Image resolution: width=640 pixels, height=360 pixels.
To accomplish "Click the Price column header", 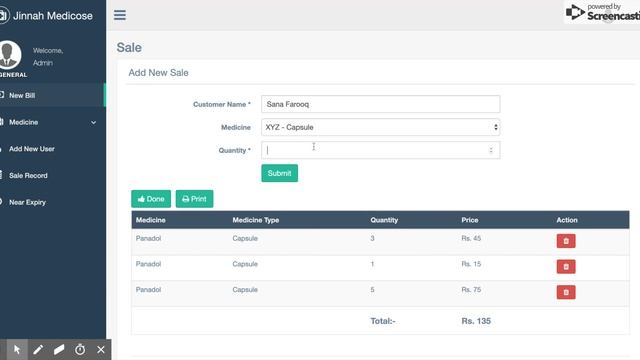I will [x=470, y=220].
